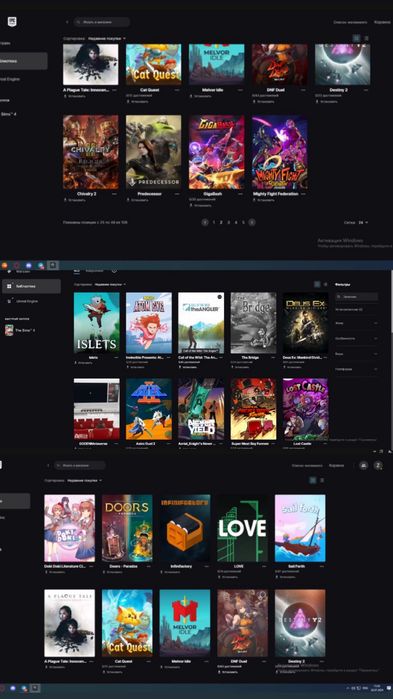Open three-dot menu for DNF Duel, top window
This screenshot has width=393, height=699.
[303, 90]
